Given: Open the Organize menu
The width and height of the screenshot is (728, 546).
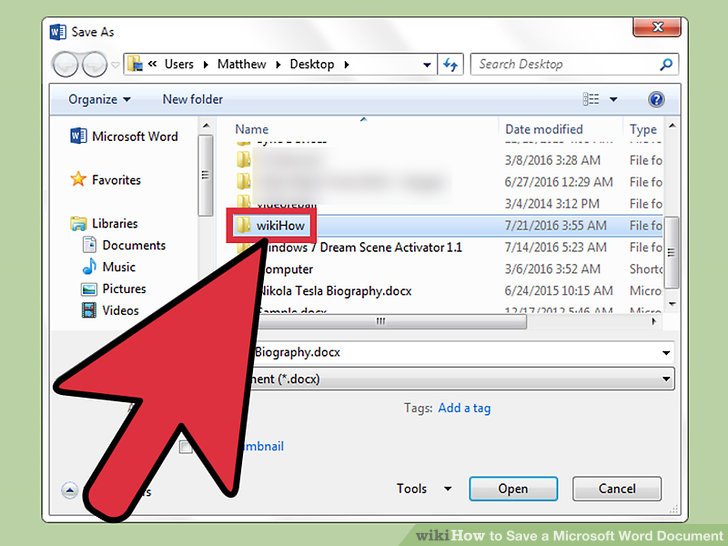Looking at the screenshot, I should [x=99, y=99].
